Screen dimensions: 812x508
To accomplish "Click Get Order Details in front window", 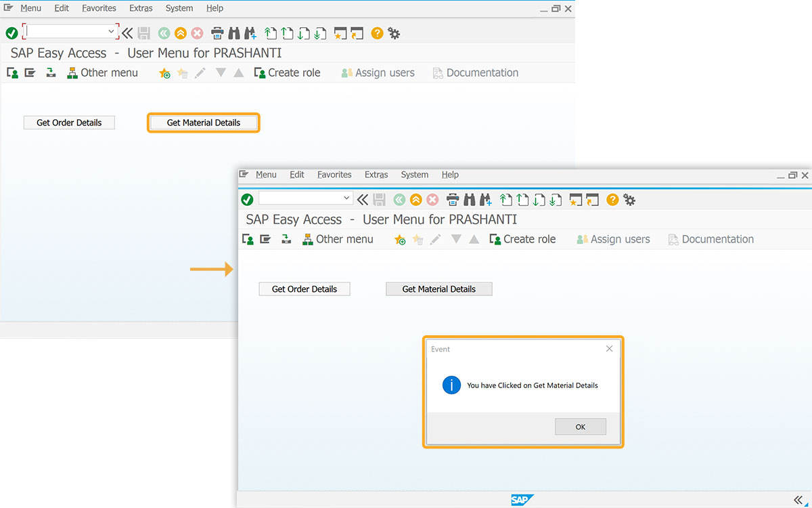I will (x=304, y=289).
